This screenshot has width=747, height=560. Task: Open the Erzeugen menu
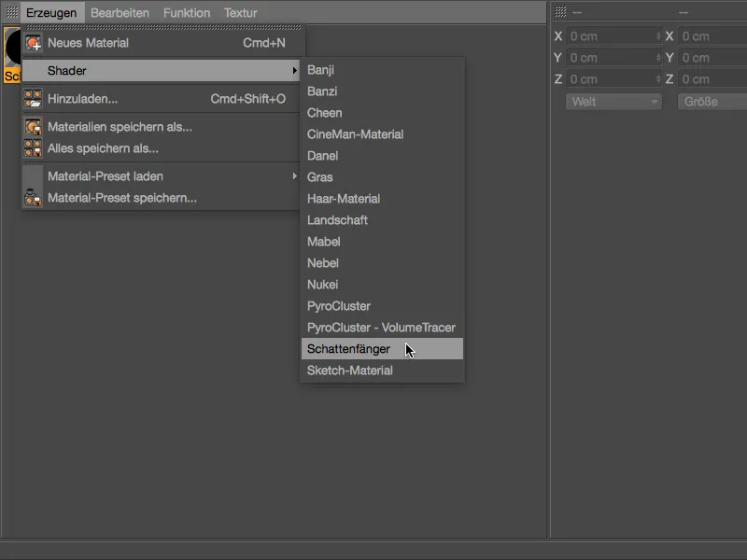point(51,13)
